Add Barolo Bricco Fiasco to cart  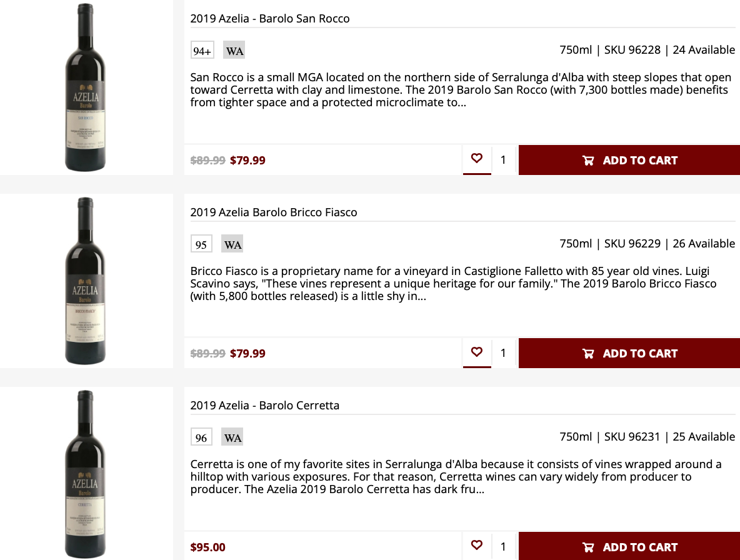(629, 353)
